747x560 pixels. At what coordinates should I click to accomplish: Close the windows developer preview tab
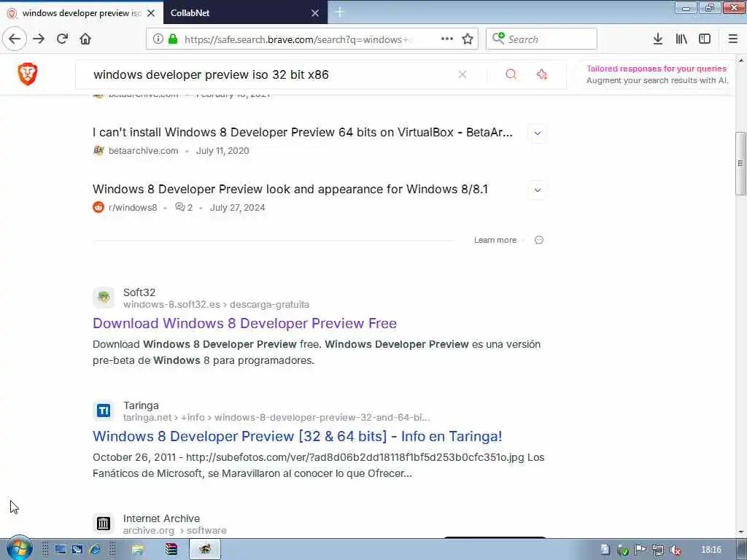pyautogui.click(x=151, y=13)
